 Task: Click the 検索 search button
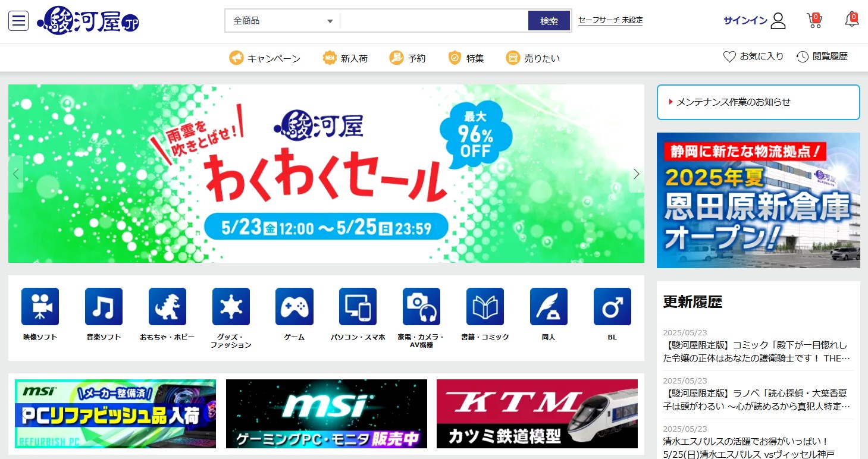coord(549,21)
